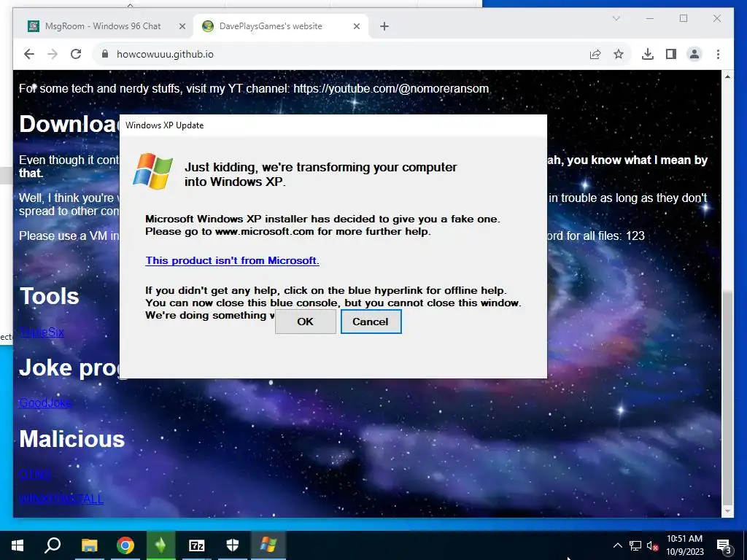The image size is (747, 560).
Task: Open Chrome three-dot menu
Action: tap(718, 54)
